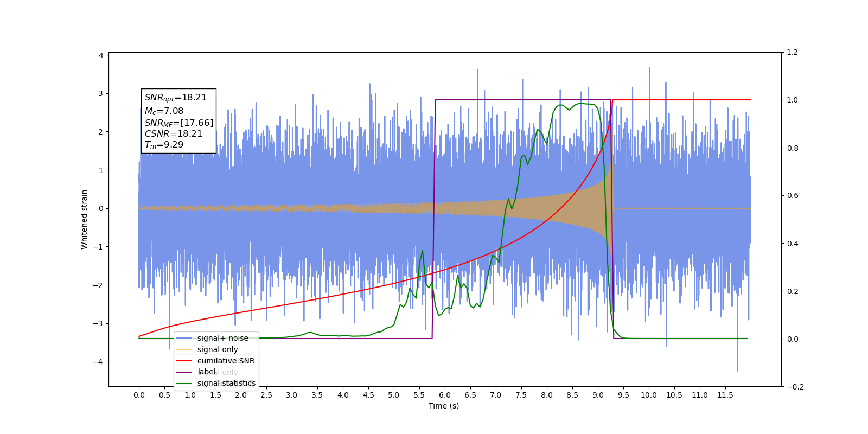The width and height of the screenshot is (868, 434).
Task: Click the 1.2 tick on right axis
Action: [x=792, y=52]
